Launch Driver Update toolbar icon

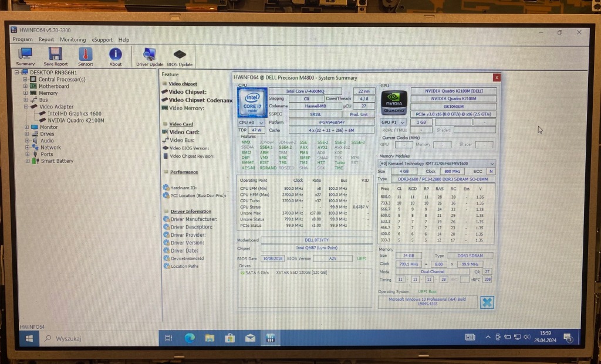(150, 57)
